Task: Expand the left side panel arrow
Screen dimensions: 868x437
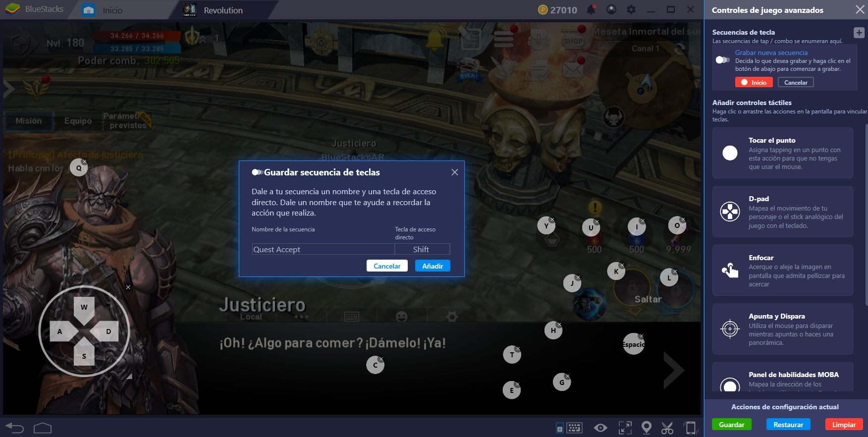Action: click(x=8, y=90)
